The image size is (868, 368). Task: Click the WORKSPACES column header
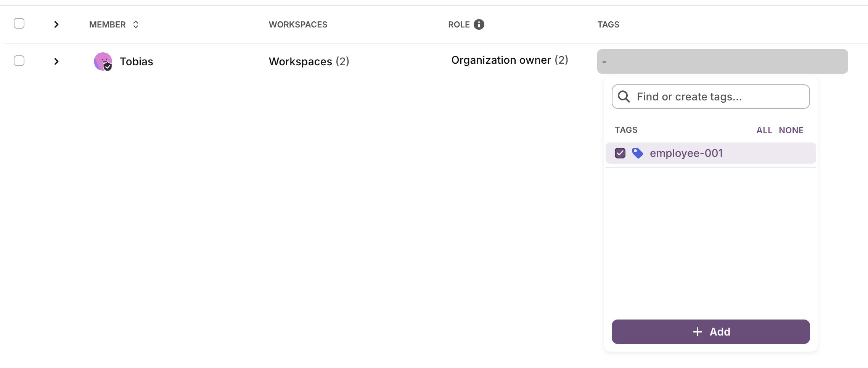298,24
